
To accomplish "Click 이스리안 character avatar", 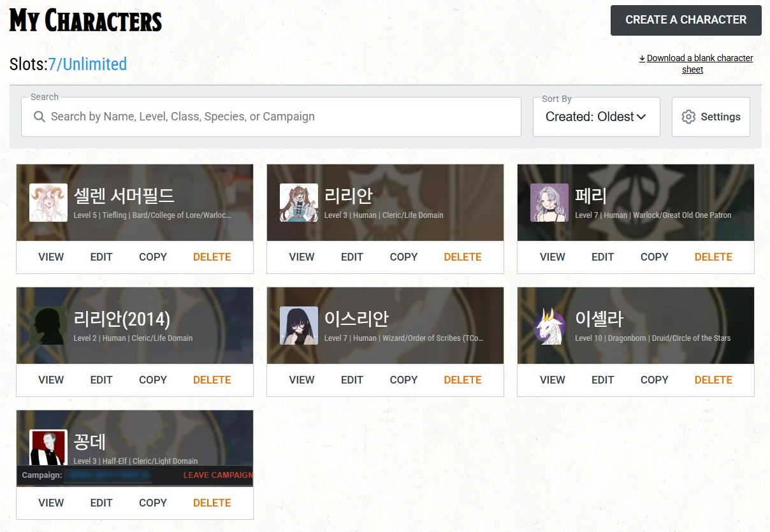I will point(299,326).
